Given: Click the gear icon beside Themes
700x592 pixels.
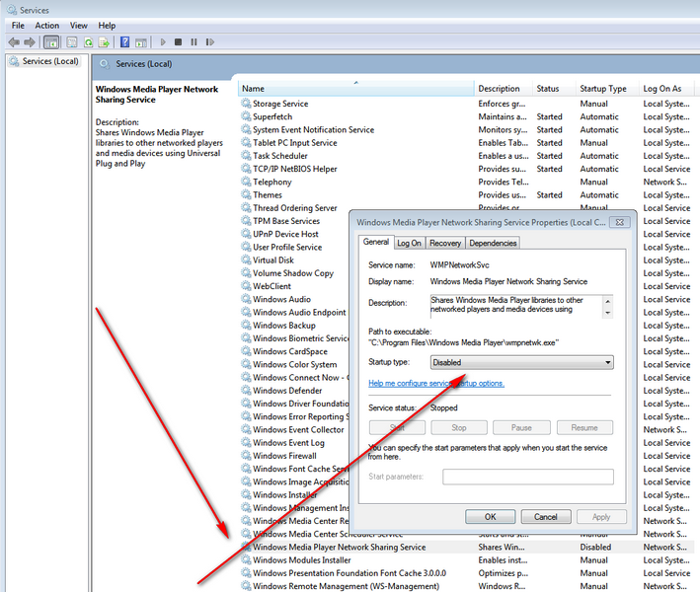Looking at the screenshot, I should click(246, 194).
